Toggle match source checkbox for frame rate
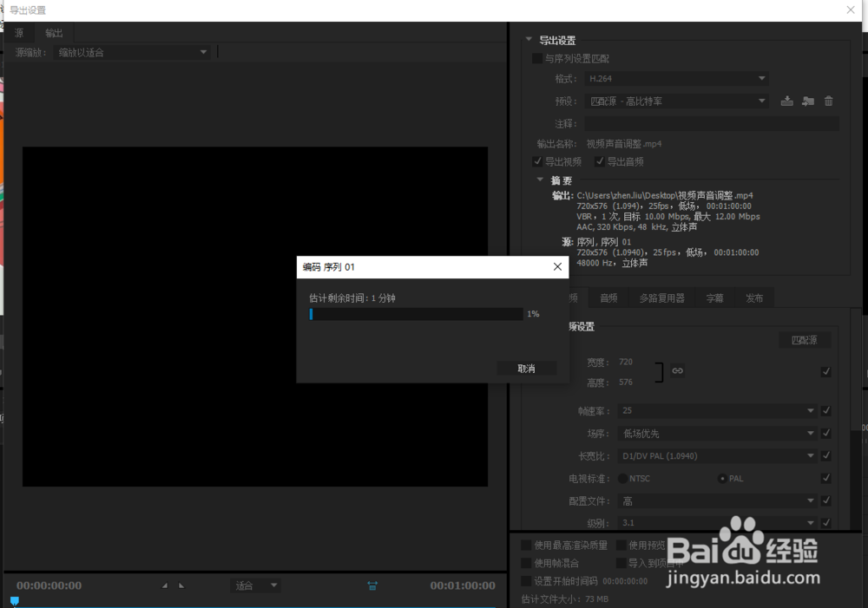 (x=826, y=410)
